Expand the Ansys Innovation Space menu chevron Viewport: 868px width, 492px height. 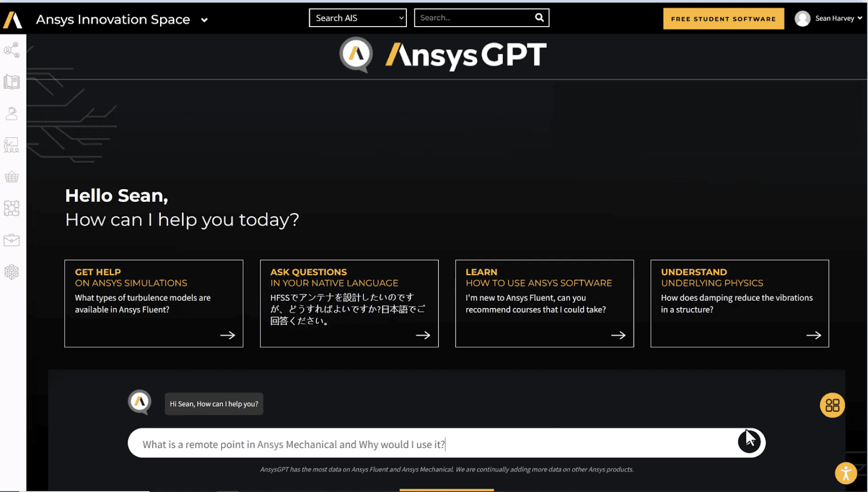(x=205, y=20)
